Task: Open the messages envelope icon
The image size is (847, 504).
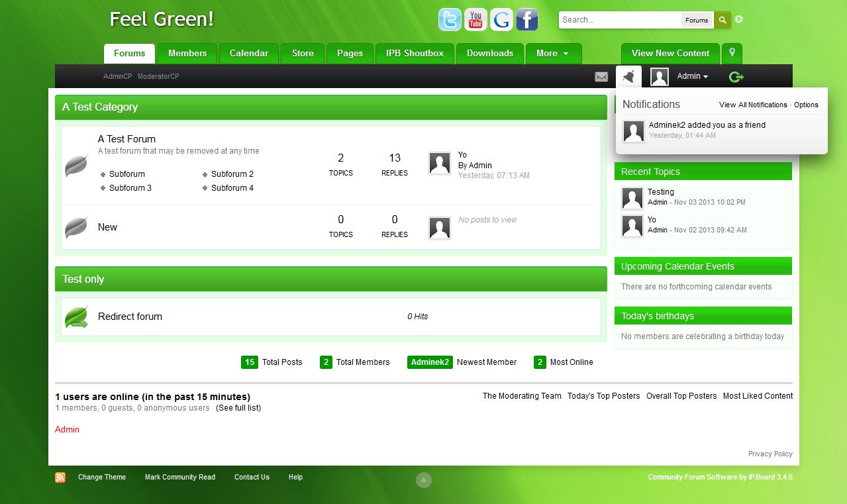Action: (601, 77)
